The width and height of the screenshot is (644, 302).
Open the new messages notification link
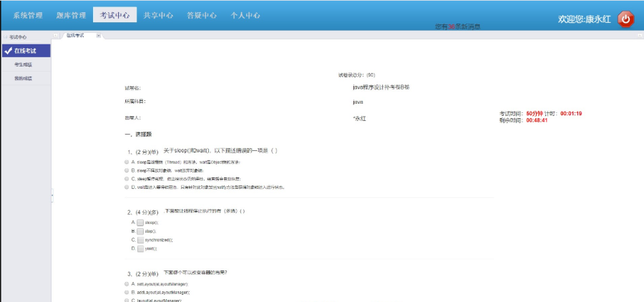coord(457,26)
